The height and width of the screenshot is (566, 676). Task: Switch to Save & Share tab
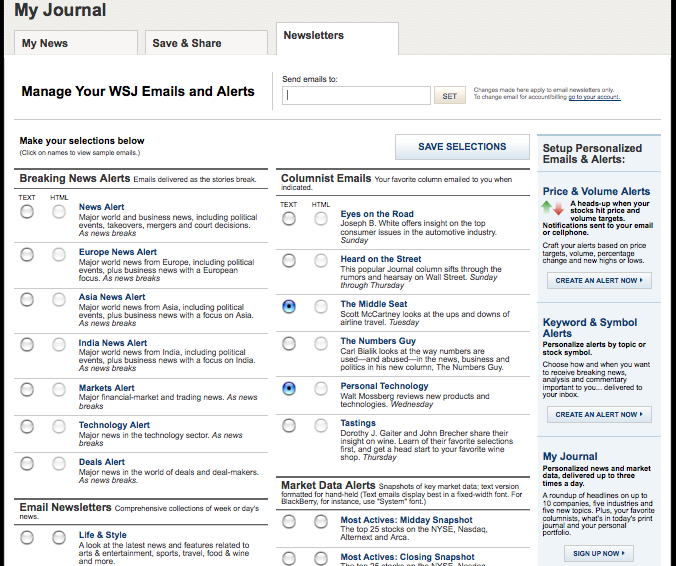(206, 43)
